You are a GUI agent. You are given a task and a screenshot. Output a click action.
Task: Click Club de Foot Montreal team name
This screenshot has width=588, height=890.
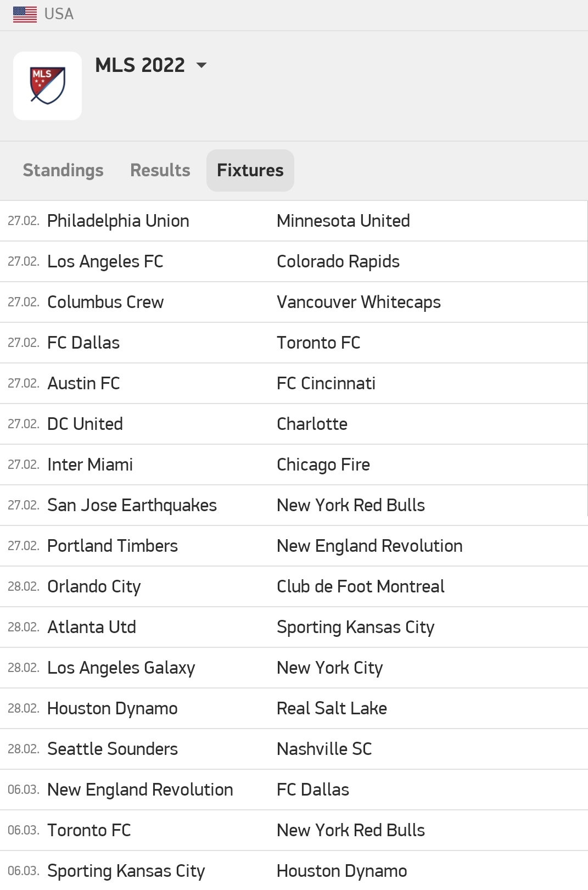(x=361, y=586)
